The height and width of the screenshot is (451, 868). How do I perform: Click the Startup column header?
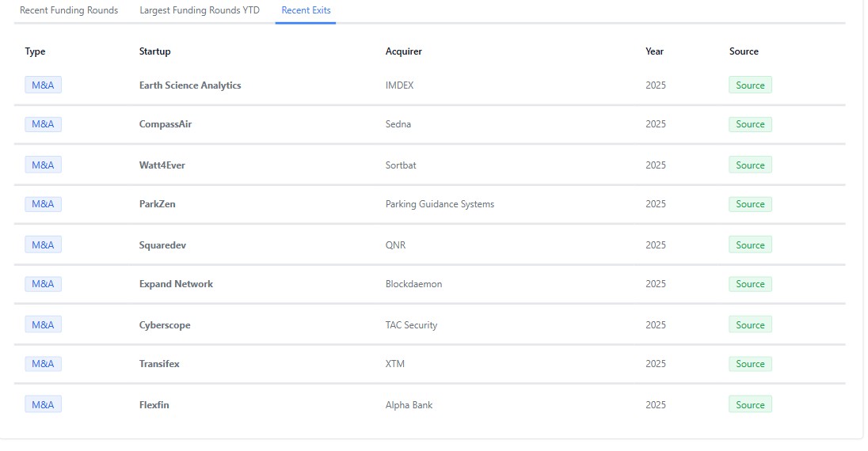point(155,51)
